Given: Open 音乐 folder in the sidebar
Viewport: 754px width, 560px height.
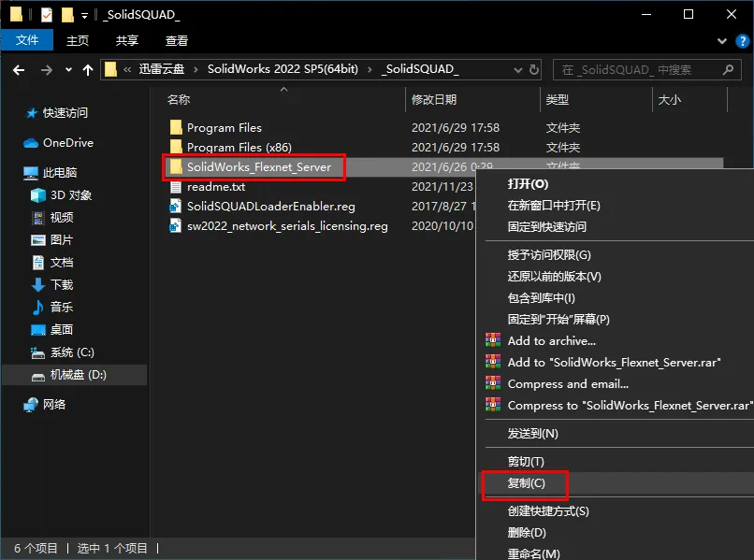Looking at the screenshot, I should [x=62, y=308].
